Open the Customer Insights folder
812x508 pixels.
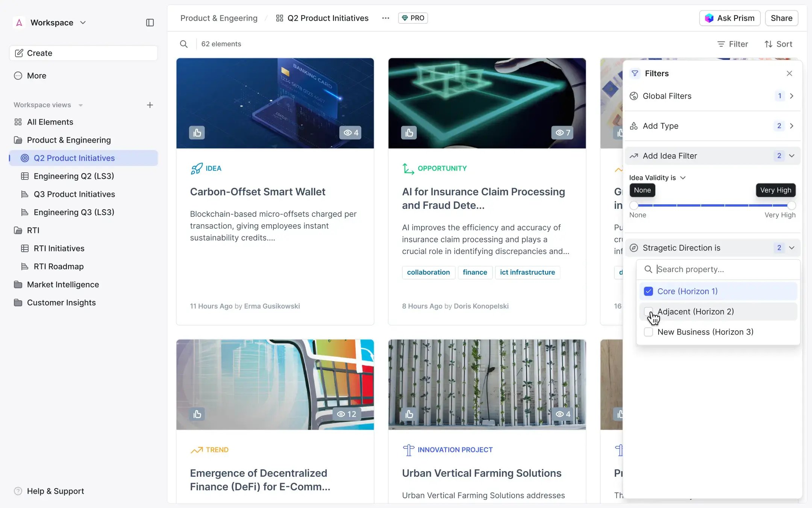pyautogui.click(x=62, y=302)
